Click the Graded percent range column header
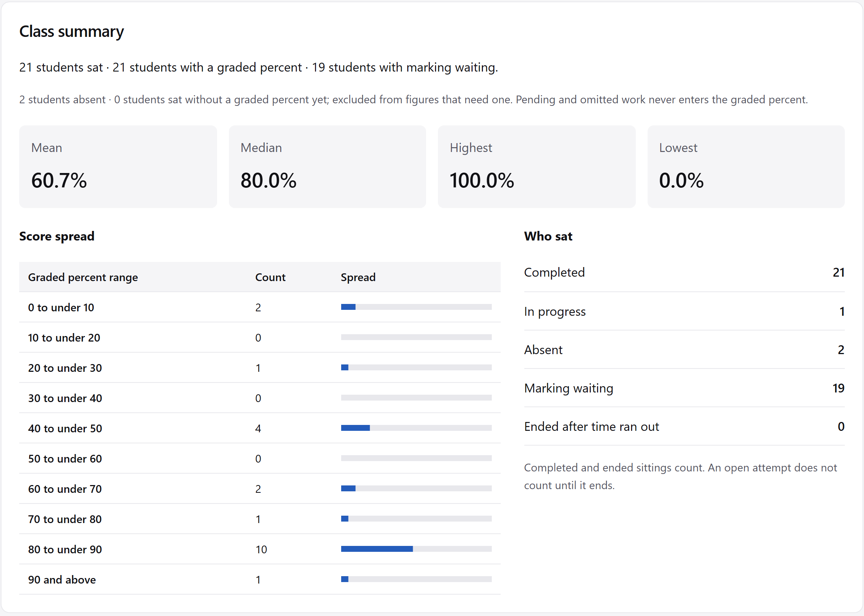Image resolution: width=864 pixels, height=616 pixels. [x=83, y=277]
